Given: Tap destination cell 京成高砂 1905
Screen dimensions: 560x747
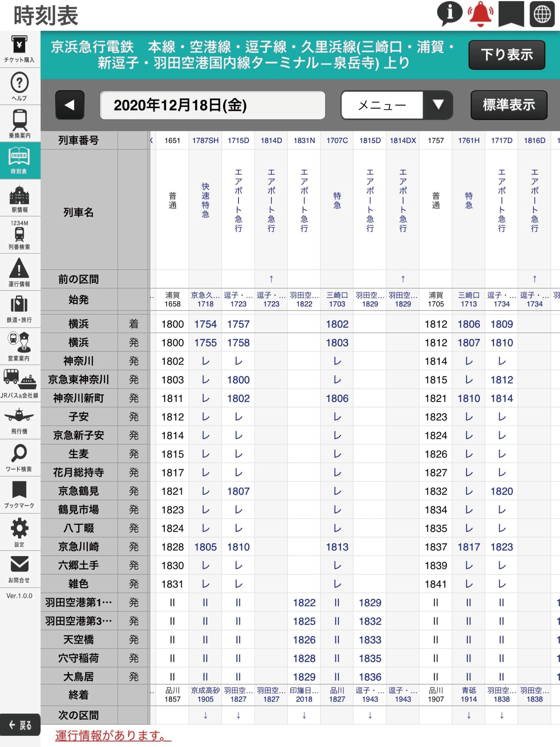Looking at the screenshot, I should [205, 695].
